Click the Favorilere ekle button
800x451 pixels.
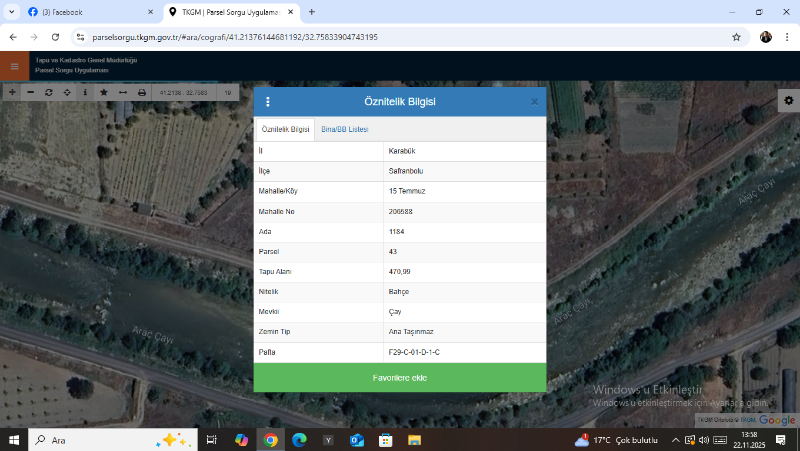point(400,378)
